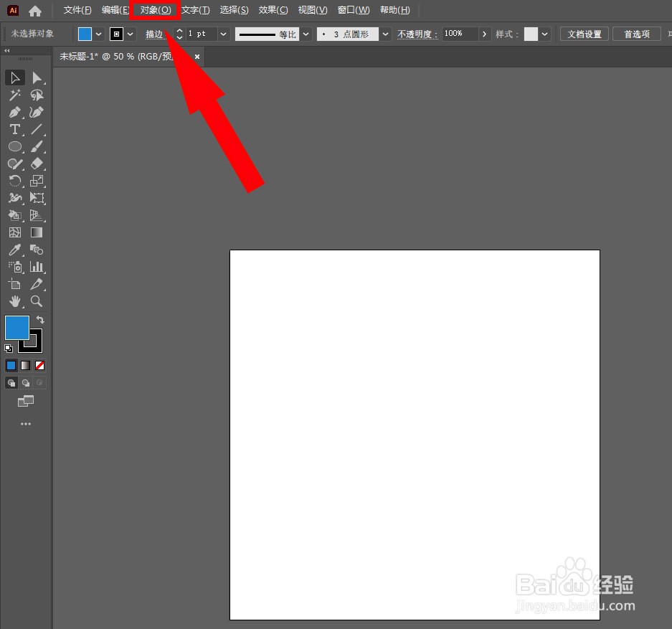Open Edit Toolbar three-dots menu
672x629 pixels.
click(26, 424)
